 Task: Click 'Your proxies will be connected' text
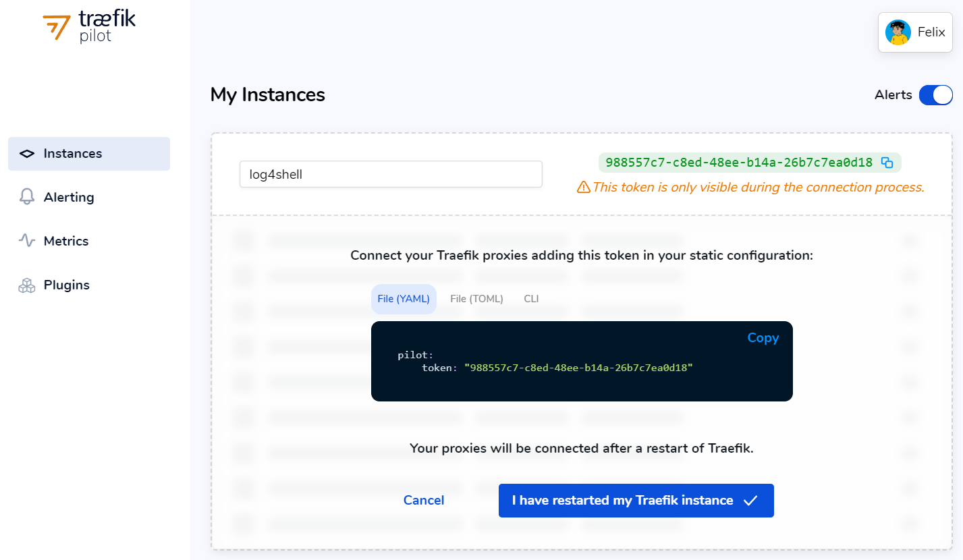[x=582, y=448]
